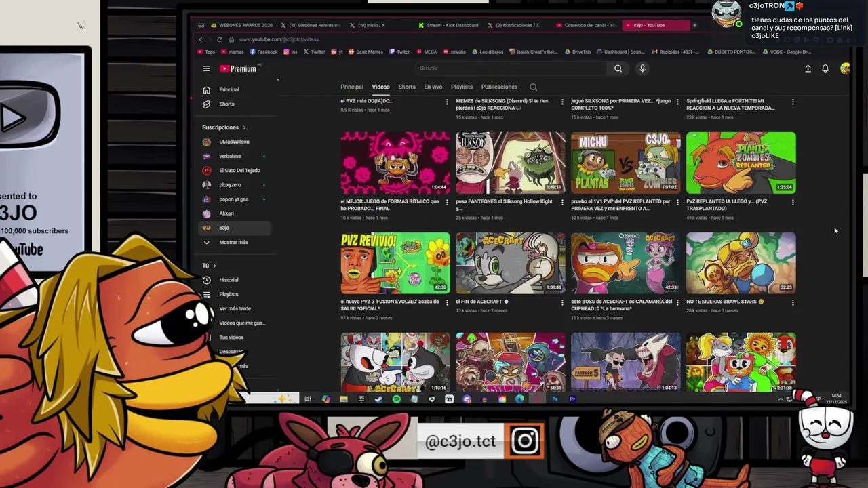Viewport: 868px width, 488px height.
Task: Open the Akkari subscription channel
Action: click(x=226, y=213)
